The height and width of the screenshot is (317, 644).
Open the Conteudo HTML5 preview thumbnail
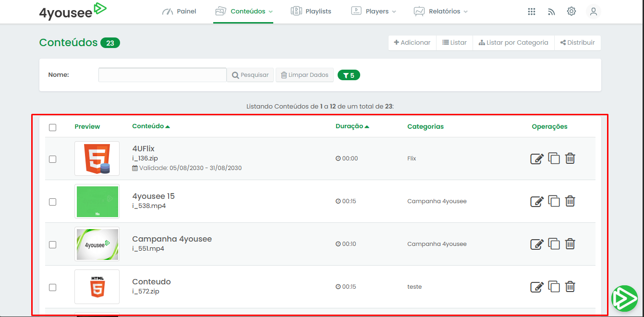pos(97,287)
